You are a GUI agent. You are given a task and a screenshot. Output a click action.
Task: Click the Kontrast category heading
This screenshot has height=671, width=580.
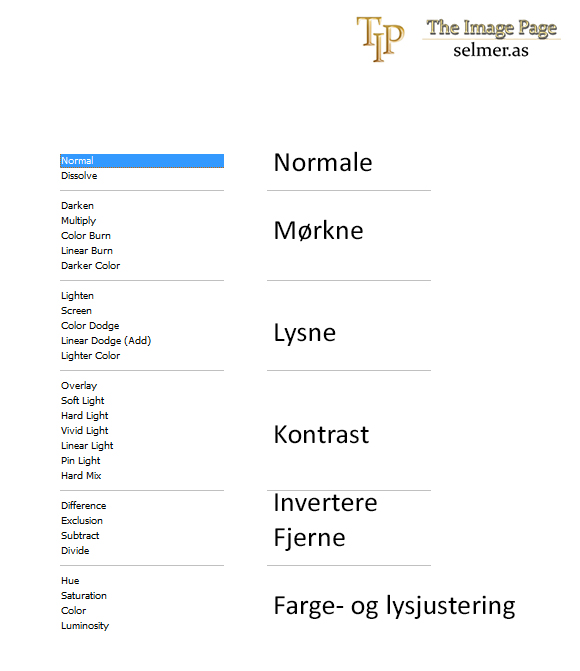coord(321,434)
